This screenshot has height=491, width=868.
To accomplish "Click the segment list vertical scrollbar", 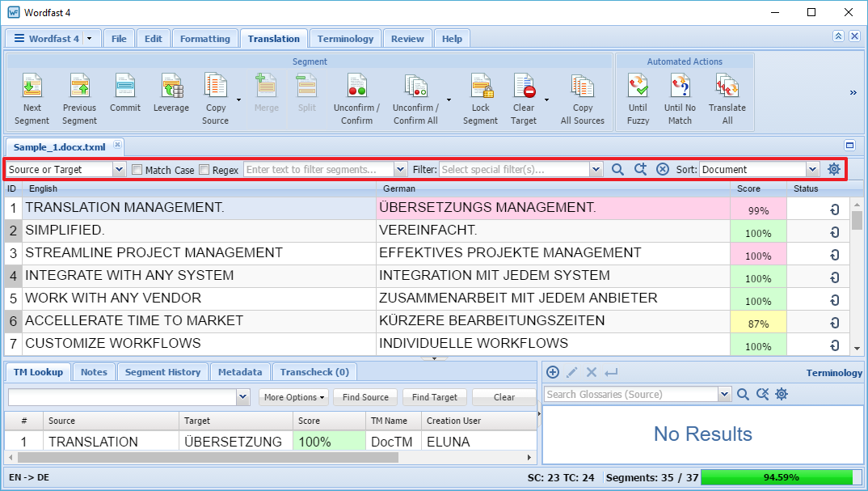I will (x=857, y=220).
